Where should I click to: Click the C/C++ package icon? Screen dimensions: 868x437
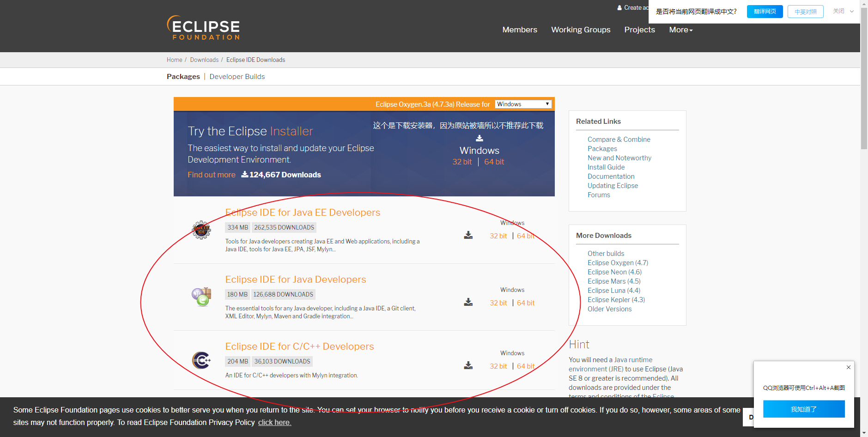pos(201,360)
